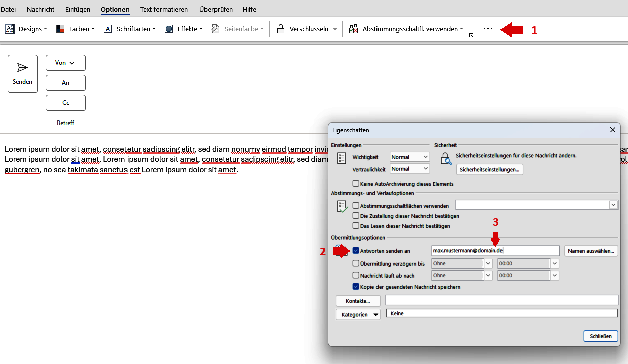Open the Überprüfen menu

point(216,9)
